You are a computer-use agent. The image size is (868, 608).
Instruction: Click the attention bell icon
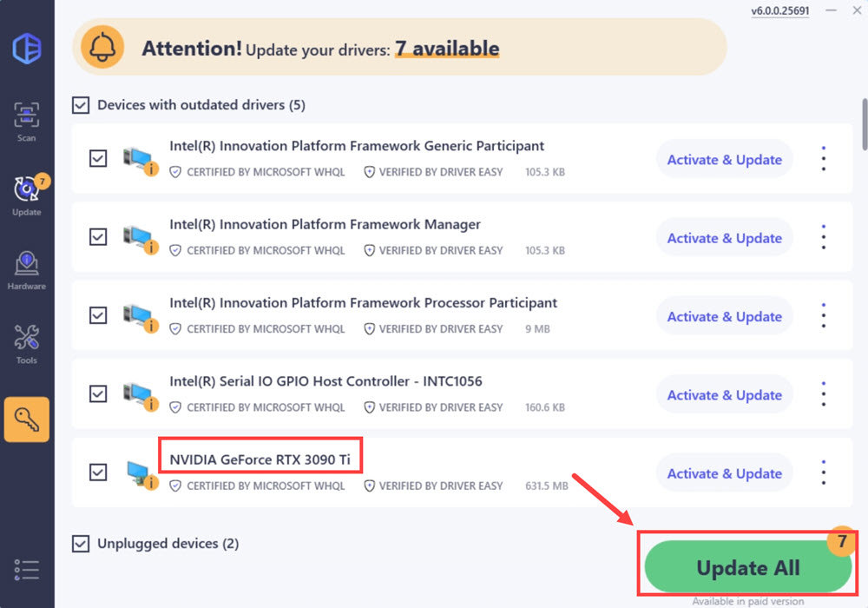point(102,48)
